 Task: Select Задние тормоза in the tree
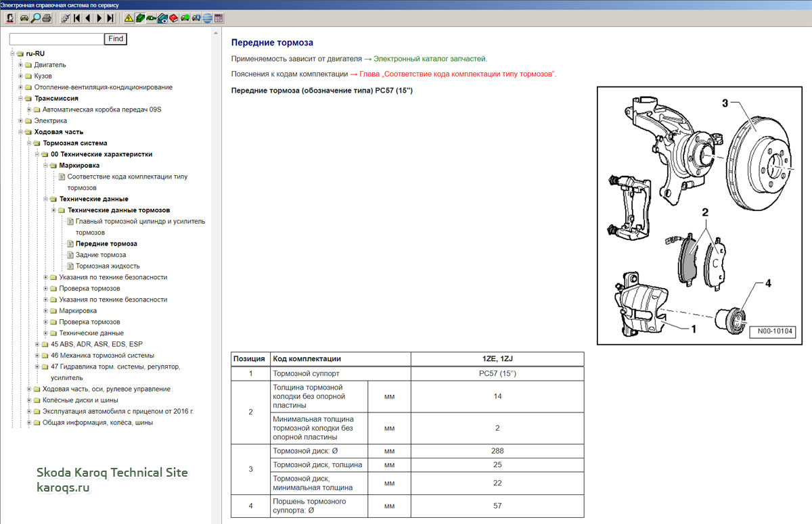pos(100,255)
